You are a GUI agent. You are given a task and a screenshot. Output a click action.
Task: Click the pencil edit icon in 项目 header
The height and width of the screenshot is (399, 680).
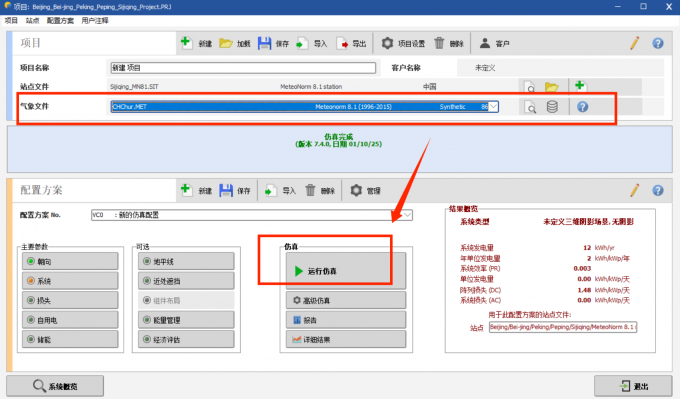click(x=634, y=43)
